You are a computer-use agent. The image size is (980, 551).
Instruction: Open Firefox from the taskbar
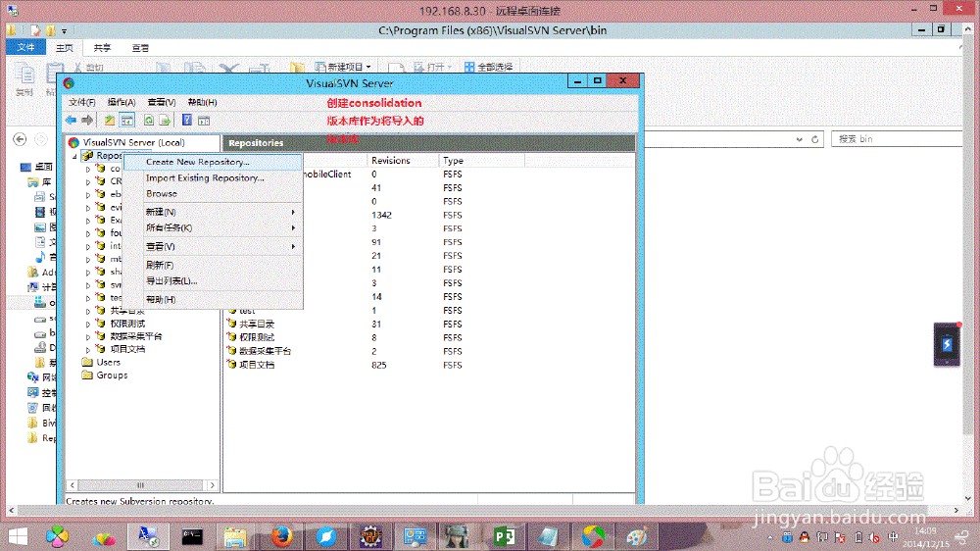[x=282, y=536]
